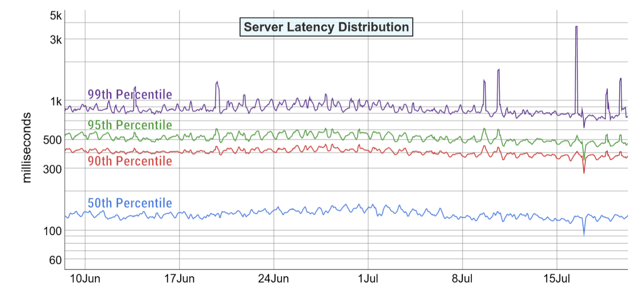
Task: Select the 95th Percentile series label
Action: [129, 125]
